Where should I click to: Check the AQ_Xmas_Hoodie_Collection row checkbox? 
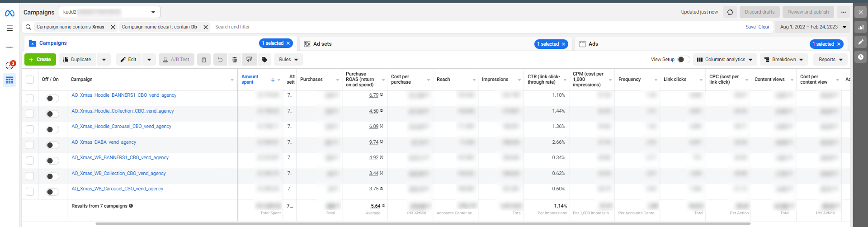coord(30,114)
